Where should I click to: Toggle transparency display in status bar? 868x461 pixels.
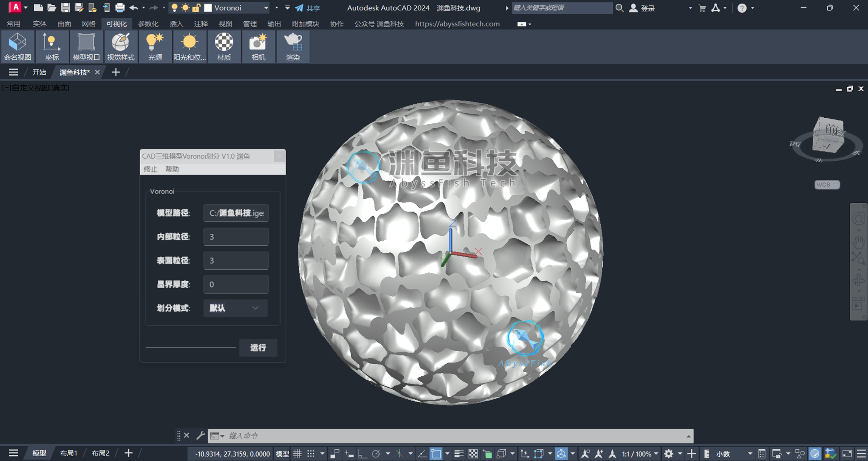point(473,454)
